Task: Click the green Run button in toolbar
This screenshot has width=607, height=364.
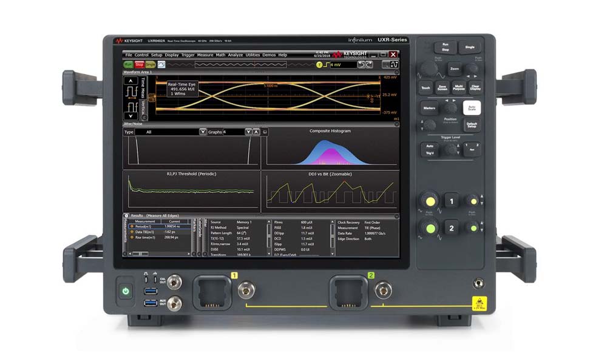Action: click(129, 64)
